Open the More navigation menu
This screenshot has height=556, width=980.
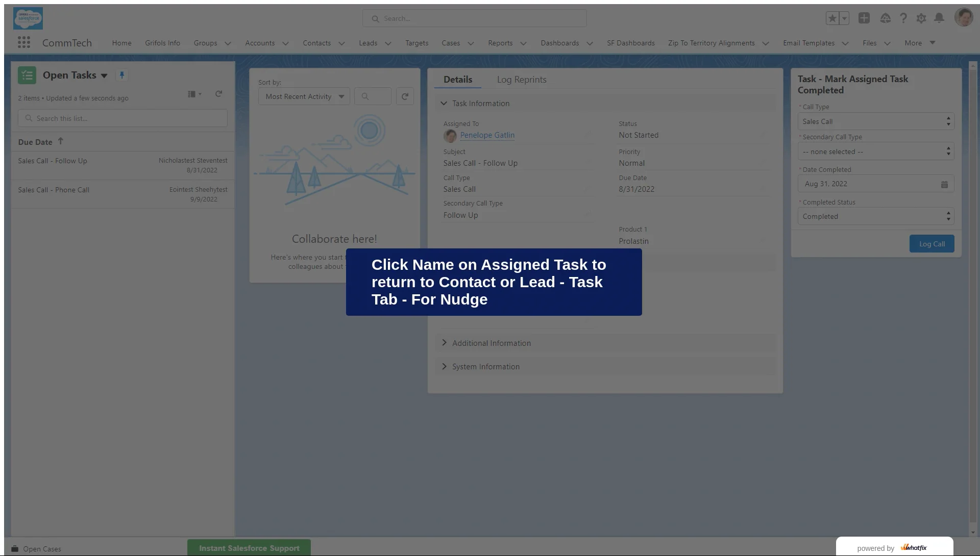pos(920,43)
